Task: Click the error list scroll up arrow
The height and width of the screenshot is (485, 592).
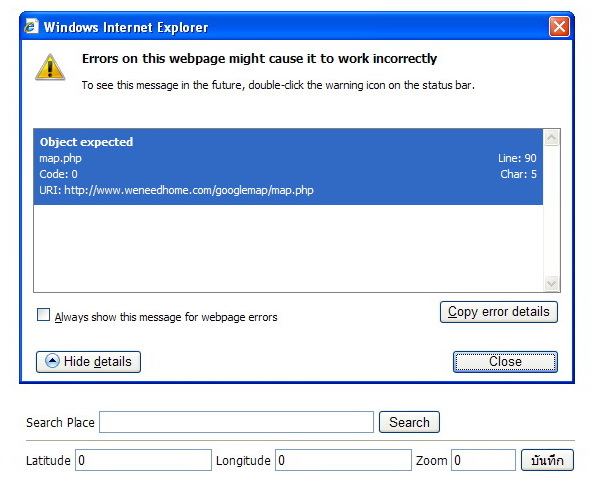Action: (x=551, y=138)
